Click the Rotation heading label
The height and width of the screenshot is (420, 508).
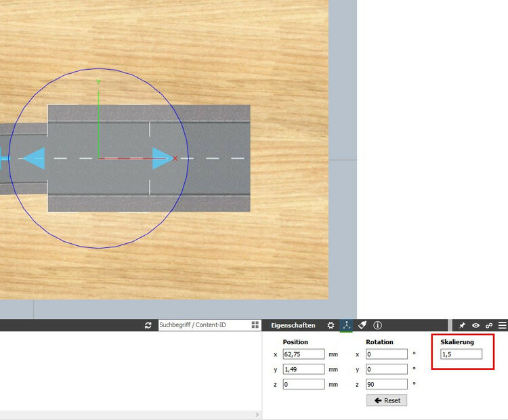coord(379,342)
